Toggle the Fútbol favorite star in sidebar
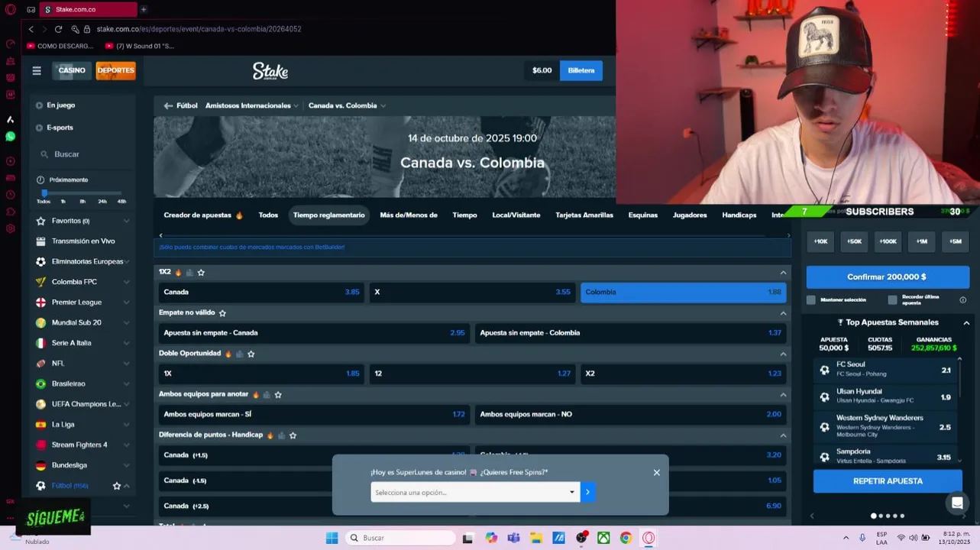980x550 pixels. tap(117, 486)
